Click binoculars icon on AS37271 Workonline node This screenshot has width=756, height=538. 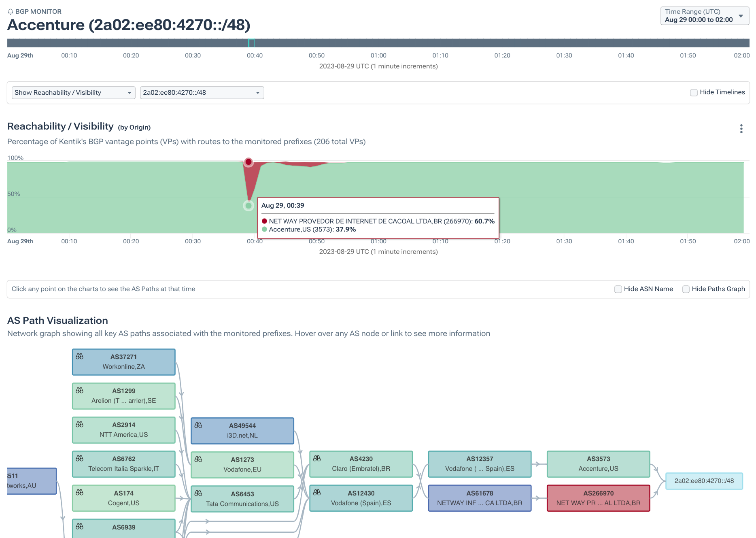(80, 356)
